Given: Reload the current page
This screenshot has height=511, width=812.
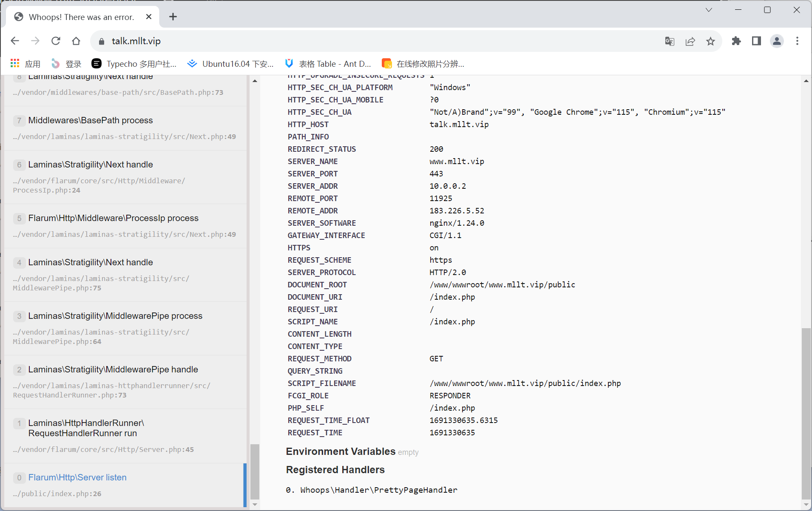Looking at the screenshot, I should [x=56, y=41].
